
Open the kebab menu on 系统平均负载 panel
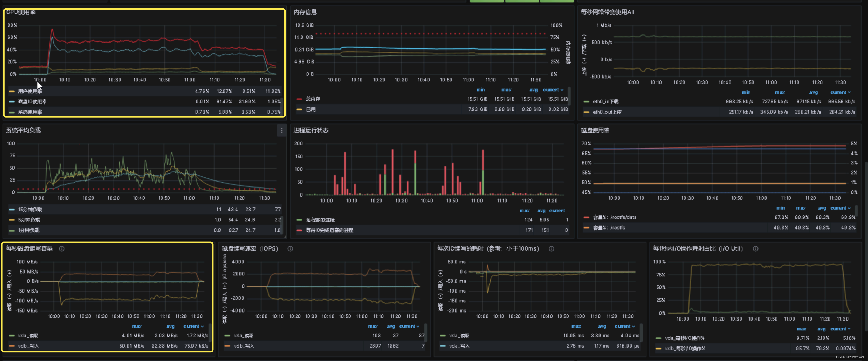(x=282, y=131)
